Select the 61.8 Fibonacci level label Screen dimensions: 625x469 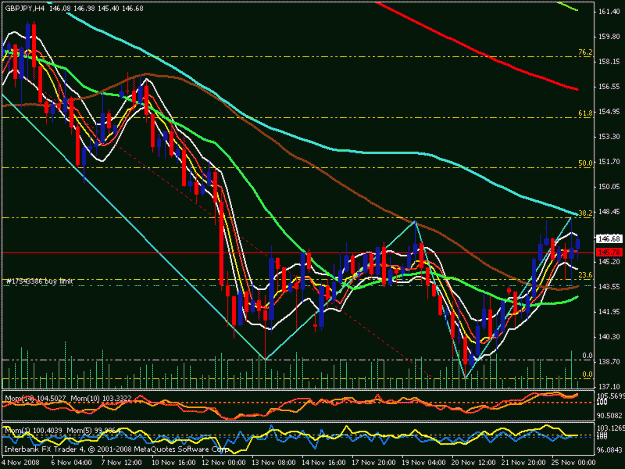pos(585,113)
